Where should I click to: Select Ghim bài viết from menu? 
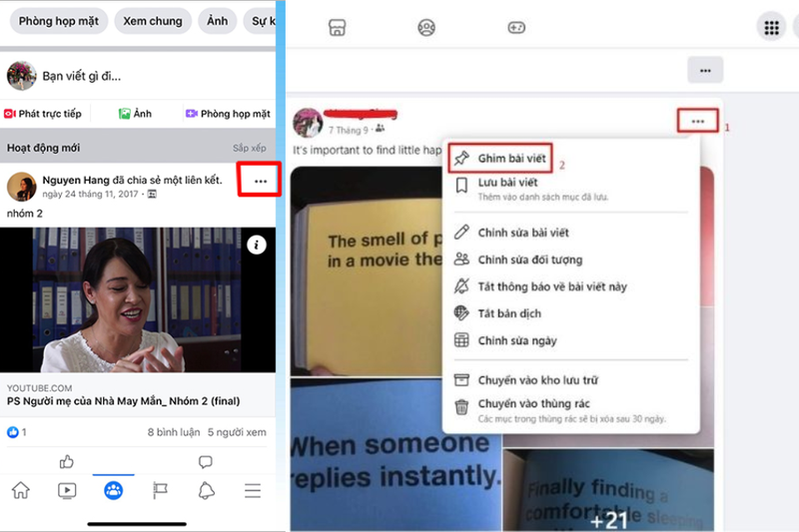pos(500,159)
